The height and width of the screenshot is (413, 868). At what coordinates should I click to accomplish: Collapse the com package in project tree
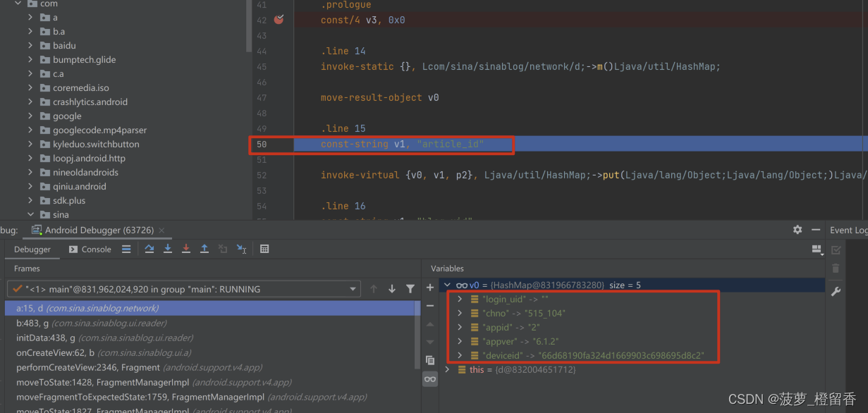click(x=18, y=4)
